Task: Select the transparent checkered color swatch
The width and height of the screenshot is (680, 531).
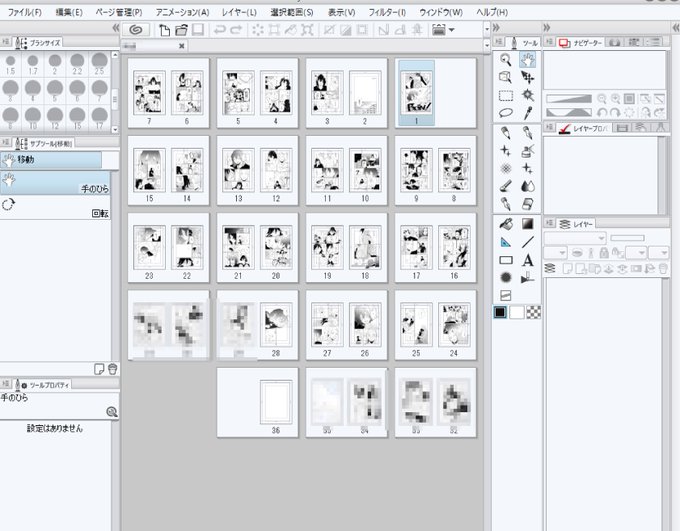Action: point(533,312)
